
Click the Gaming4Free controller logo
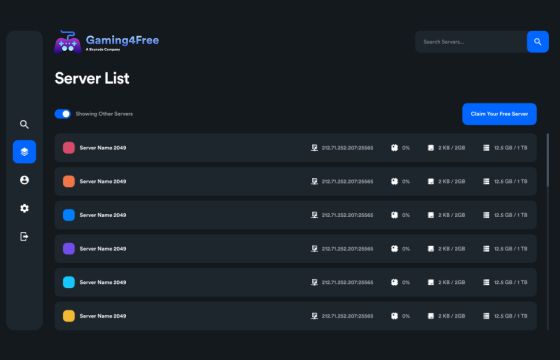(68, 42)
